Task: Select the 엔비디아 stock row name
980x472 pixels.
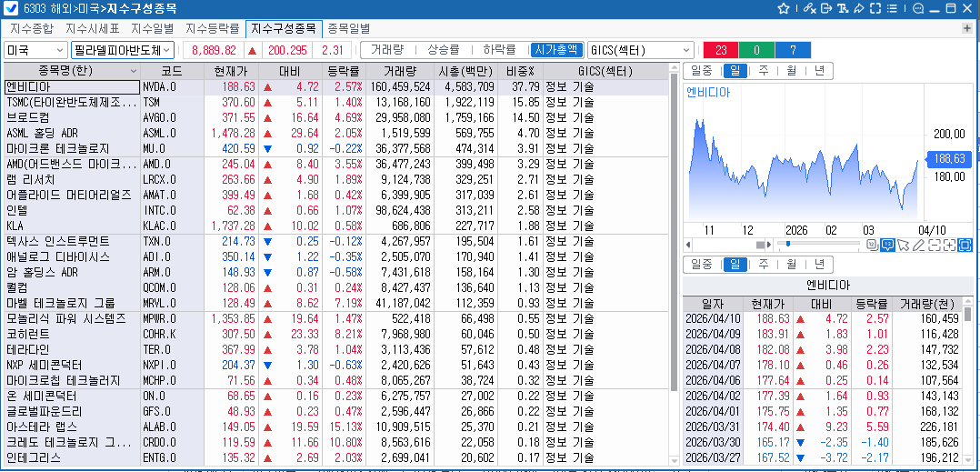Action: (72, 87)
